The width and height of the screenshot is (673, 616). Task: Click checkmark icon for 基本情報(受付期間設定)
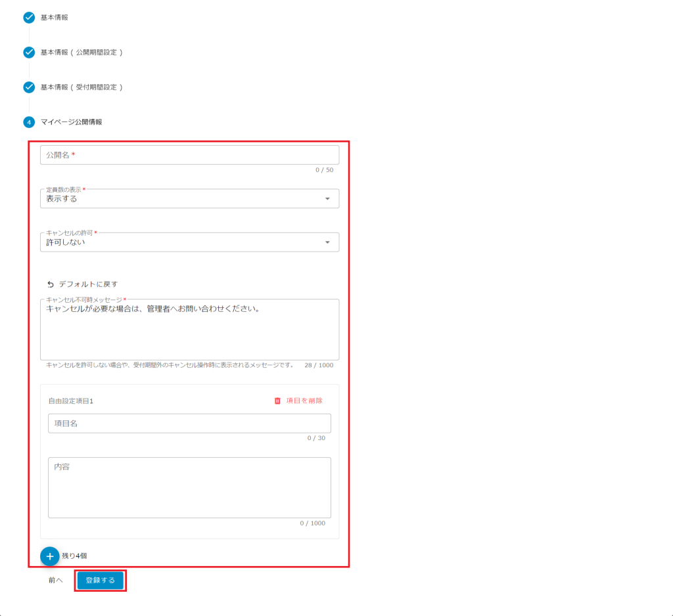click(29, 87)
